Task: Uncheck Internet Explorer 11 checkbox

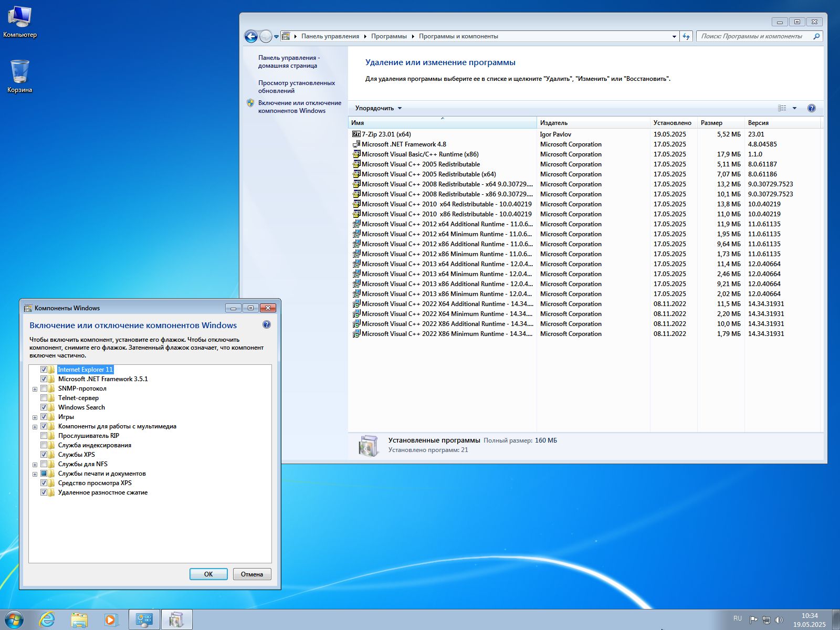Action: tap(44, 370)
